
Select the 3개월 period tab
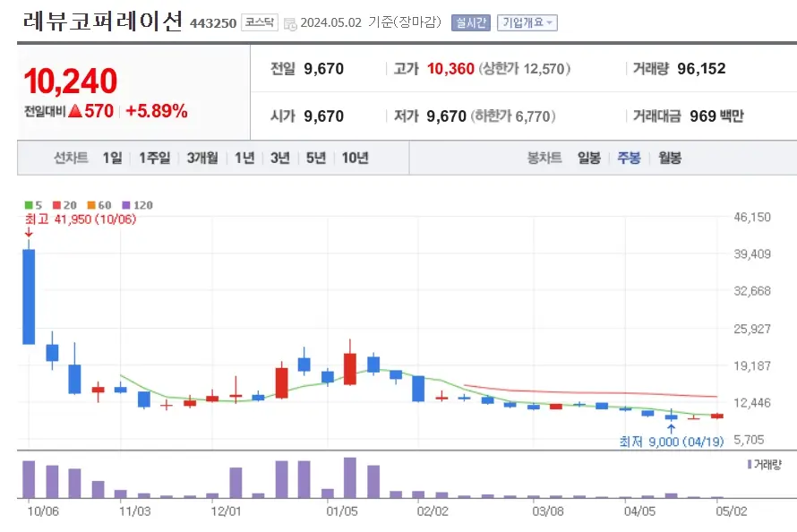[201, 157]
